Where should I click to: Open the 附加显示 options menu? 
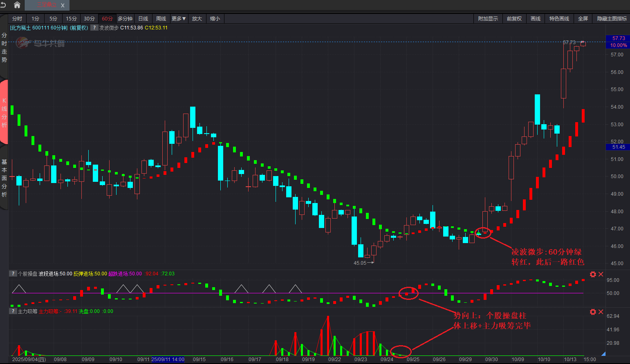point(488,19)
